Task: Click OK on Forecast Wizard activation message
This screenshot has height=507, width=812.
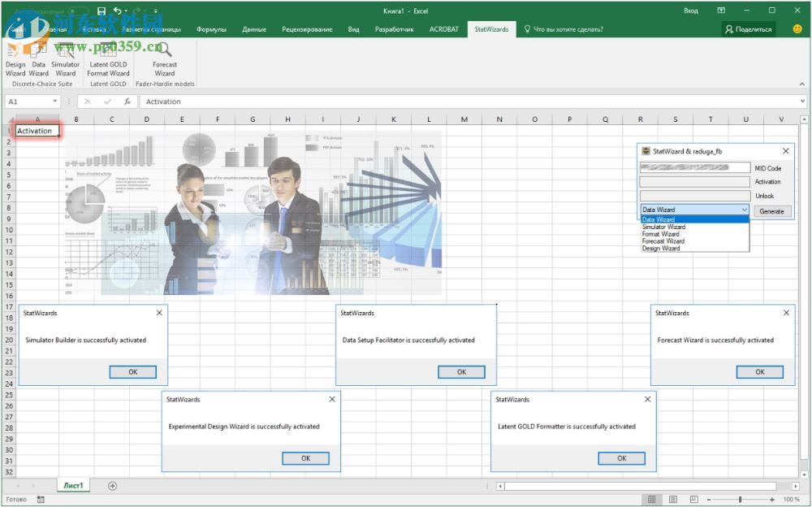Action: [759, 371]
